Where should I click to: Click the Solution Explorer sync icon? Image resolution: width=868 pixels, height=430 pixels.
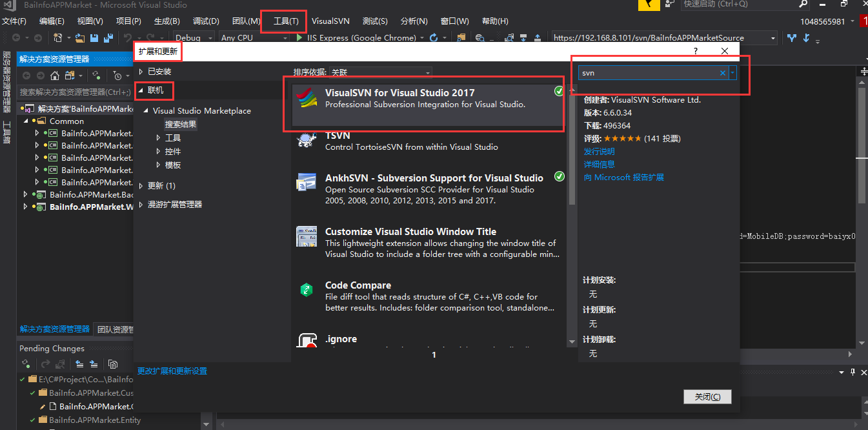[x=95, y=76]
